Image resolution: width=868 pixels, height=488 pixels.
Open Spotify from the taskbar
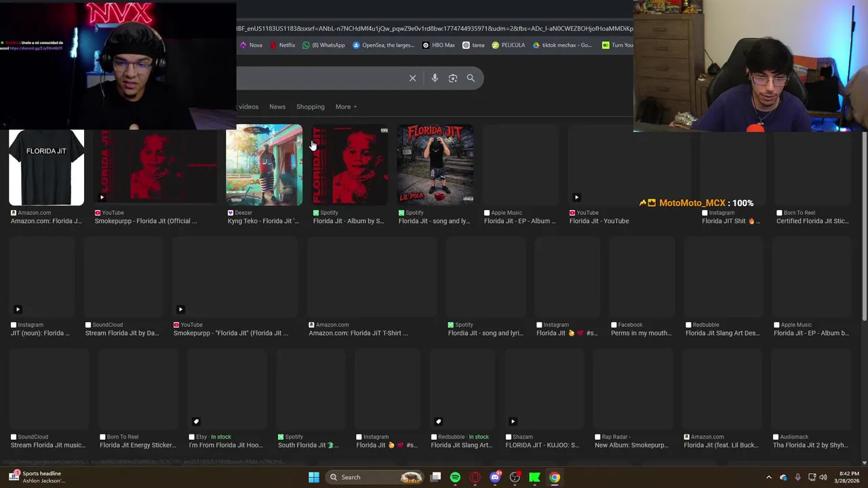coord(455,477)
